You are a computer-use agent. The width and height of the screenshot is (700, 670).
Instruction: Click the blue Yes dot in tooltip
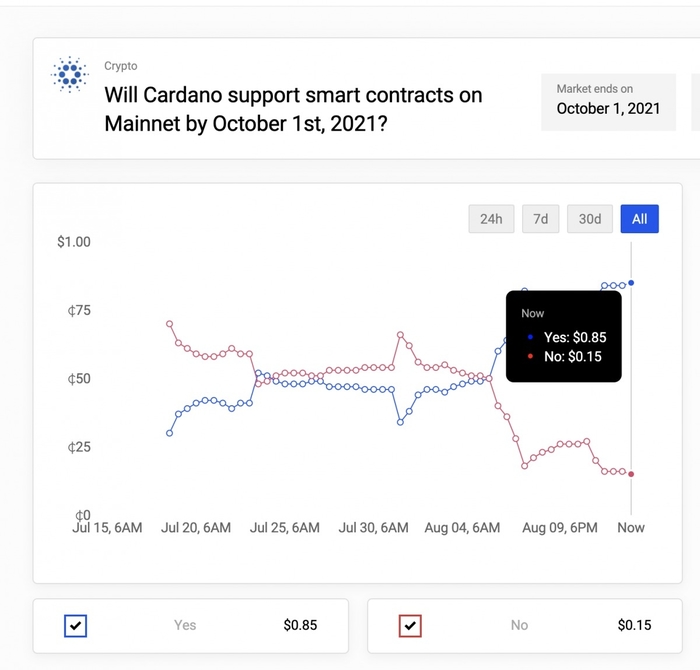tap(529, 338)
